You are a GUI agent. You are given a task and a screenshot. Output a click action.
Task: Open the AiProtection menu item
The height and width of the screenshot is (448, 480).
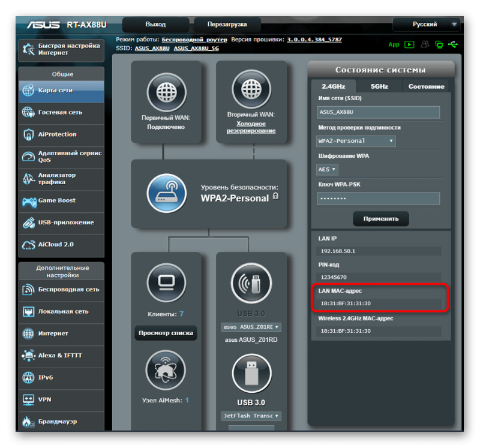click(x=61, y=136)
